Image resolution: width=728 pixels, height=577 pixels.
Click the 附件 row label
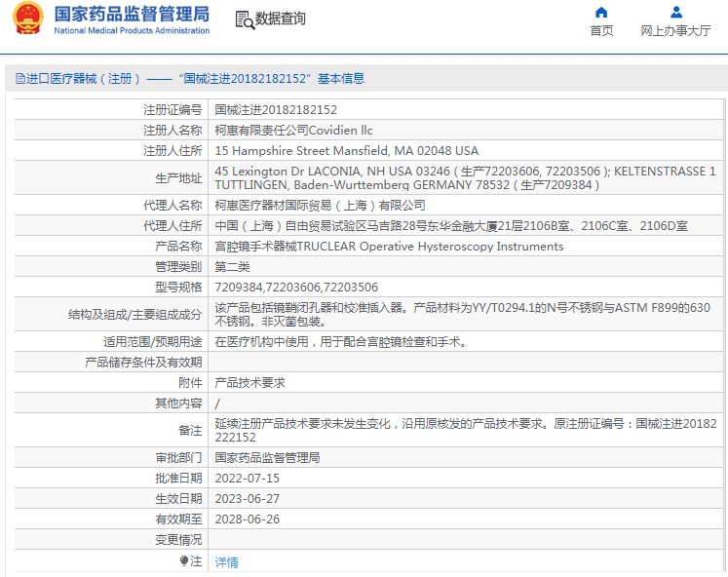[x=190, y=382]
